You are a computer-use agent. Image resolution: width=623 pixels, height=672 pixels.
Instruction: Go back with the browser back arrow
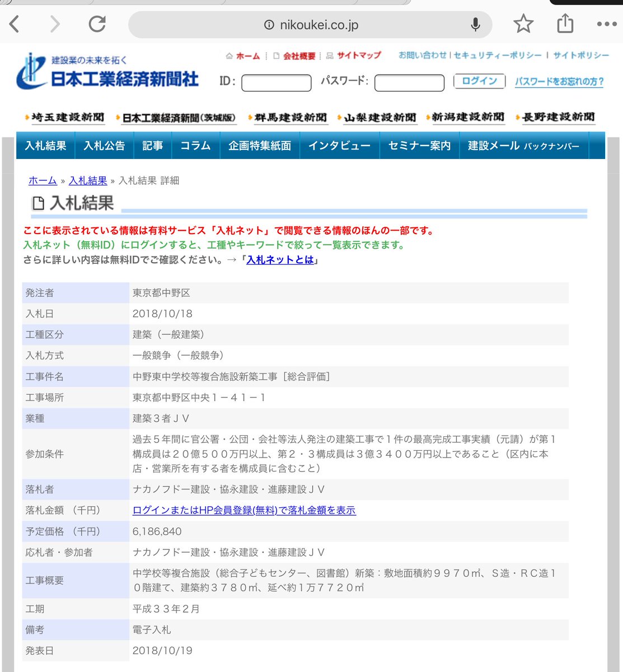[x=15, y=24]
